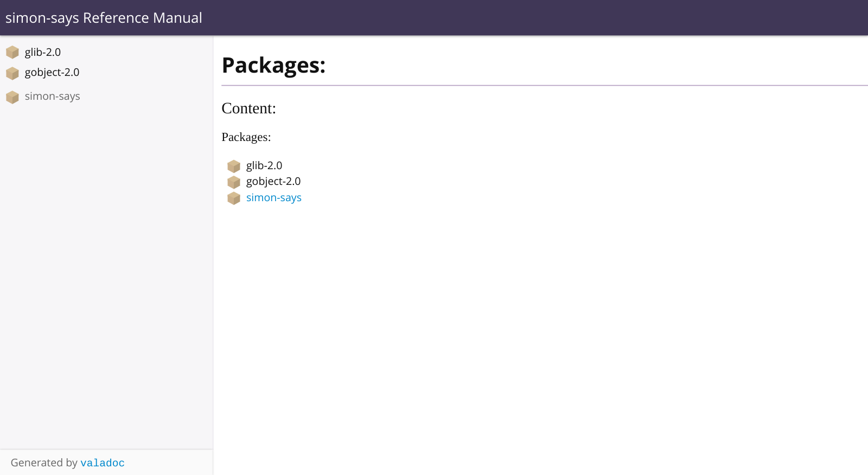Click the simon-says box icon in content list
Screen dimensions: 868x475
pos(234,198)
